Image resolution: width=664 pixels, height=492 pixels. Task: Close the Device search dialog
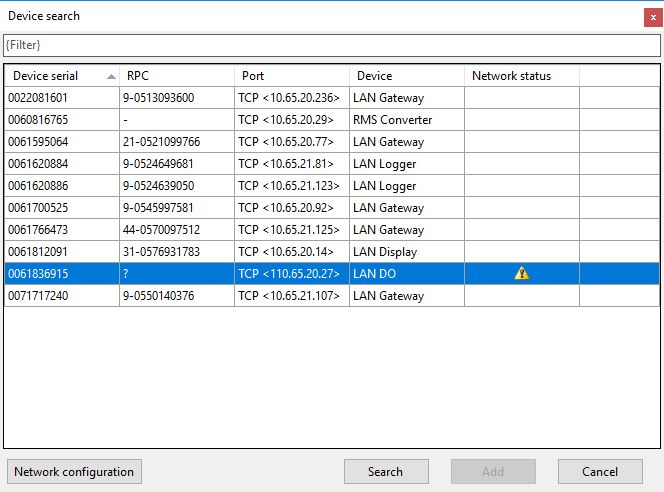pos(653,17)
